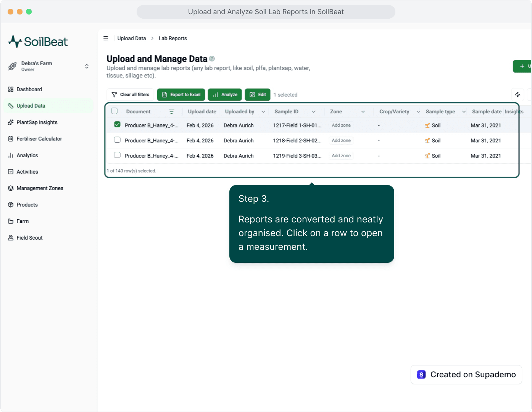This screenshot has width=532, height=412.
Task: Toggle the sidebar hamburger menu icon
Action: [106, 38]
